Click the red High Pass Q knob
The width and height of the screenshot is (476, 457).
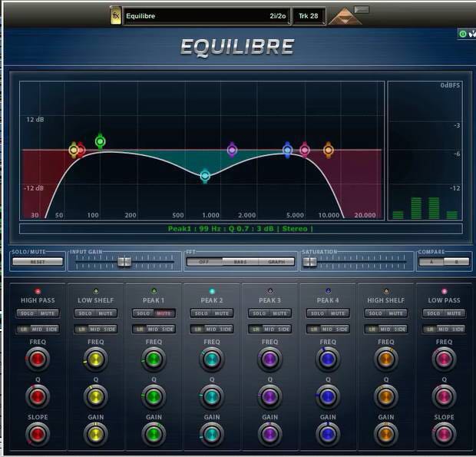click(38, 396)
